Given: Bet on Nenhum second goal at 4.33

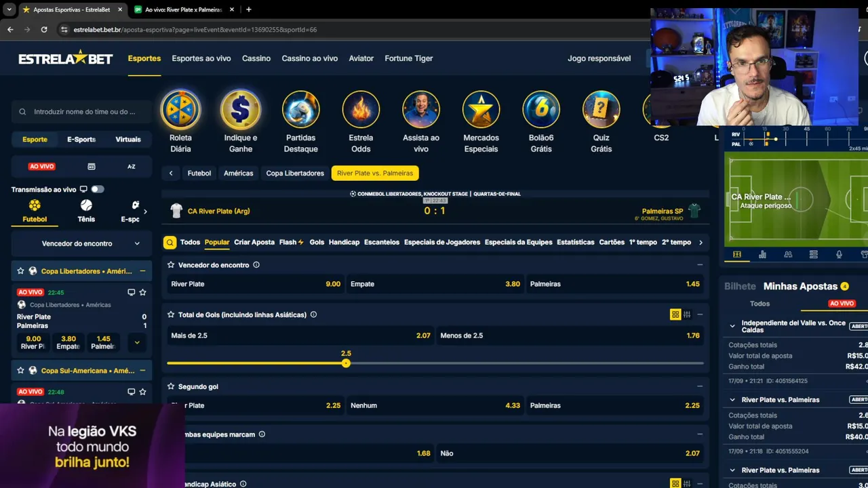Looking at the screenshot, I should tap(435, 405).
